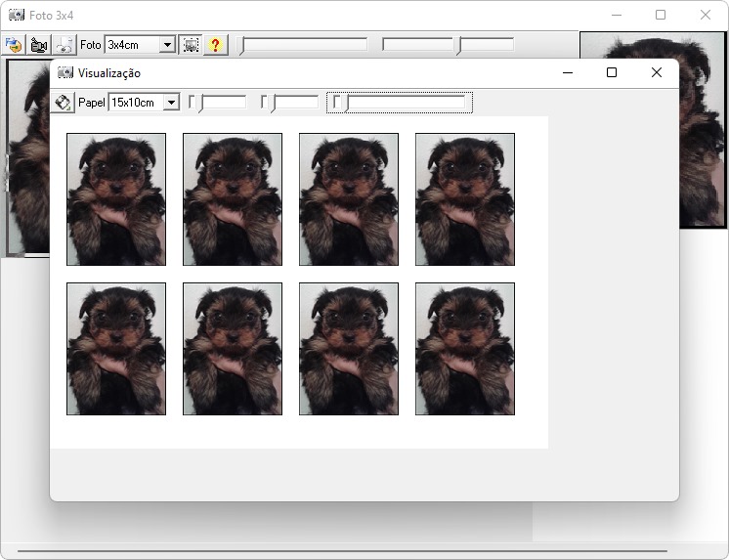Click the camera capture icon
This screenshot has width=729, height=560.
pyautogui.click(x=39, y=45)
